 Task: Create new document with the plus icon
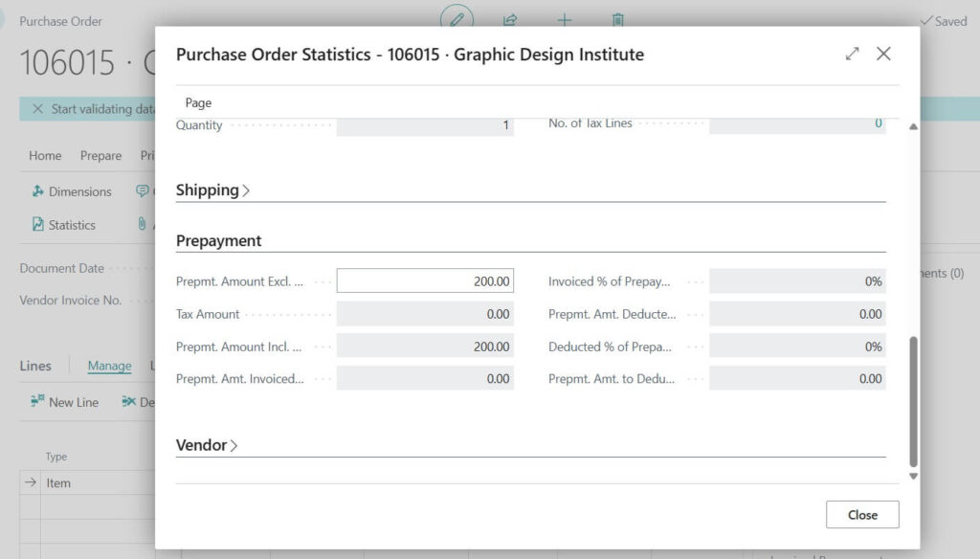click(565, 19)
